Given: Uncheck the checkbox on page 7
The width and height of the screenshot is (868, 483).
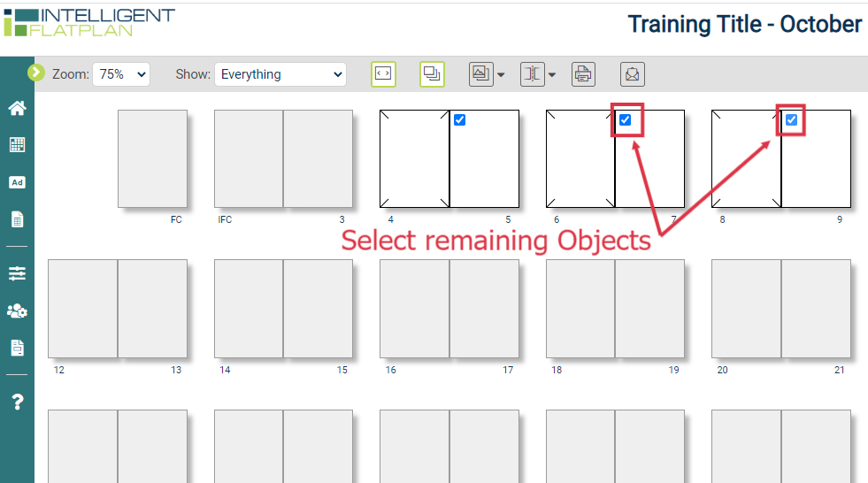Looking at the screenshot, I should pos(625,120).
